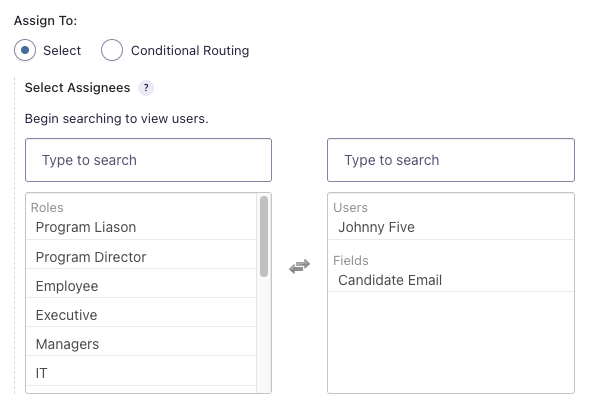
Task: Select Candidate Email field assignee
Action: [390, 280]
